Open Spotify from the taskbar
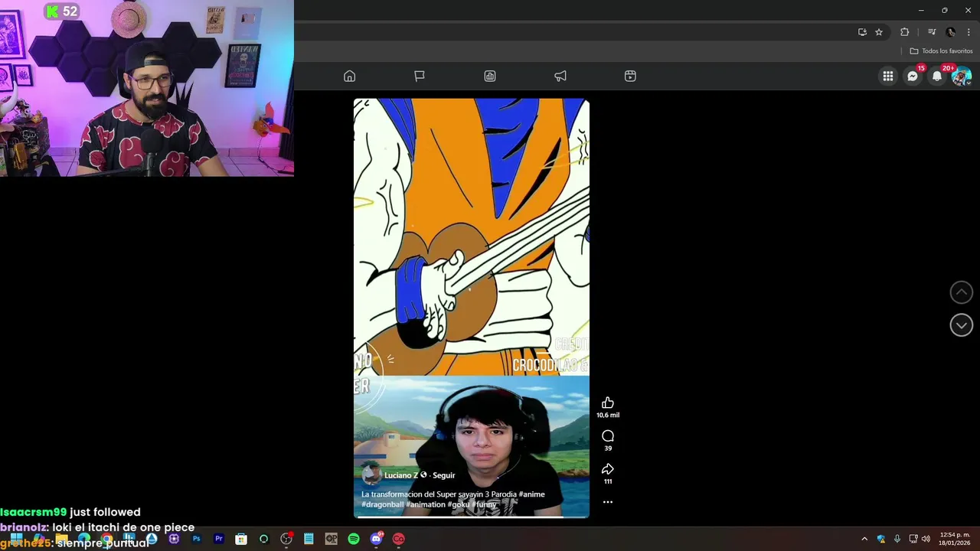 354,539
